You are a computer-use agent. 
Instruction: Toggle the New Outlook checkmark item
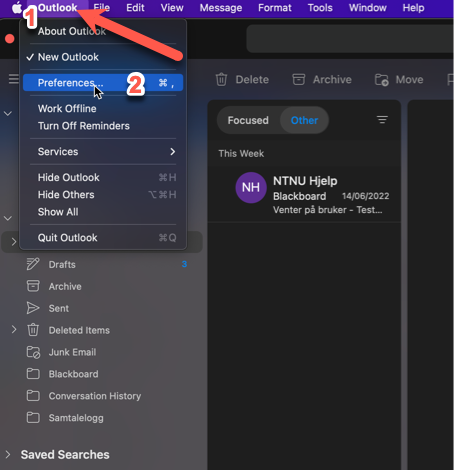coord(103,57)
